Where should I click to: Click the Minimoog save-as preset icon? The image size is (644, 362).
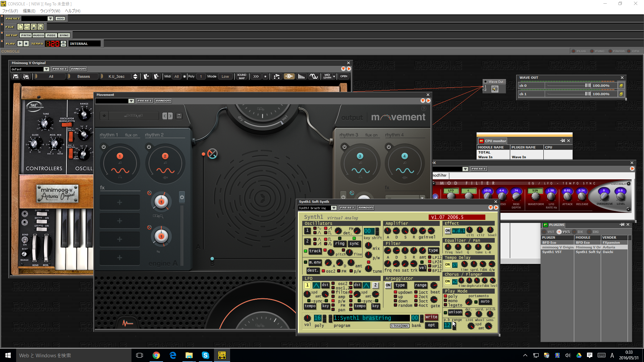(26, 76)
